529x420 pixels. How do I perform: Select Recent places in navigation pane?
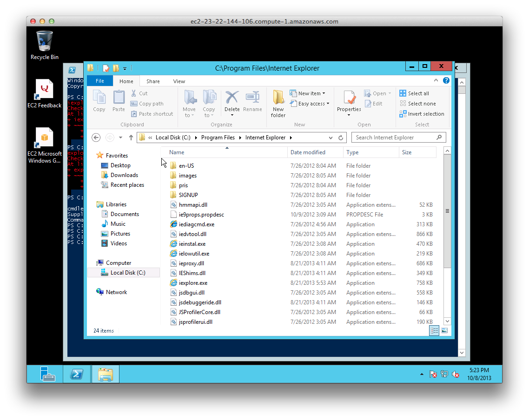pos(122,185)
